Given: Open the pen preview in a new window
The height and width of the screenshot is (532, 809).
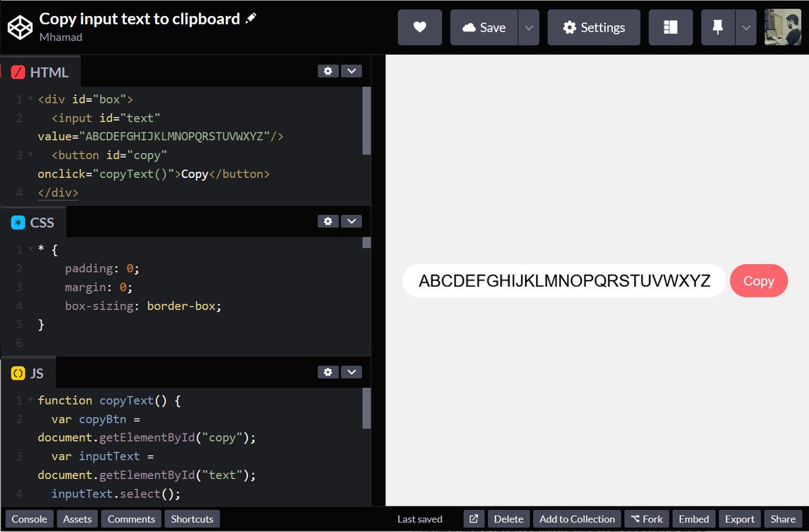Looking at the screenshot, I should 473,519.
